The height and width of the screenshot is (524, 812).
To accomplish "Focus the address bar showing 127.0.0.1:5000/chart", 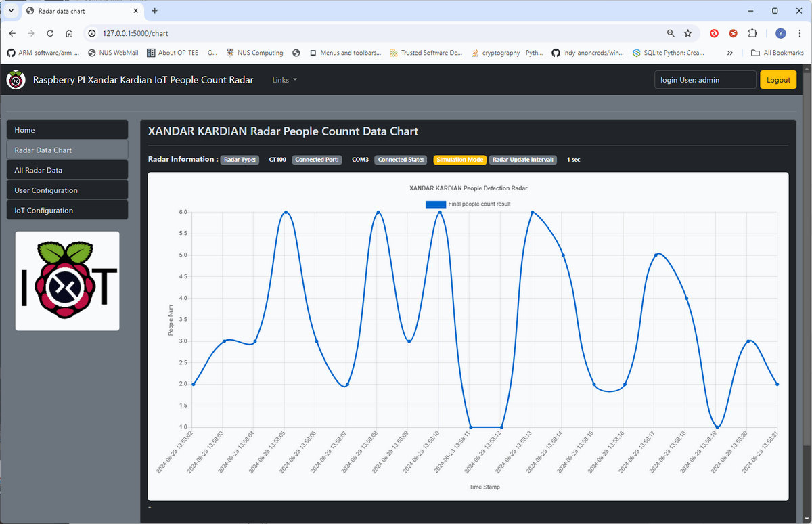I will (379, 33).
